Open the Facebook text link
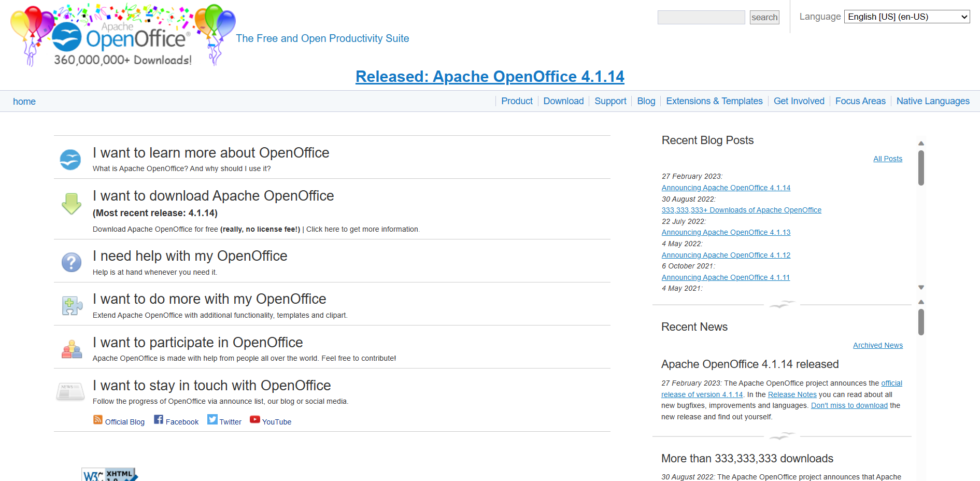The image size is (980, 481). [x=182, y=422]
